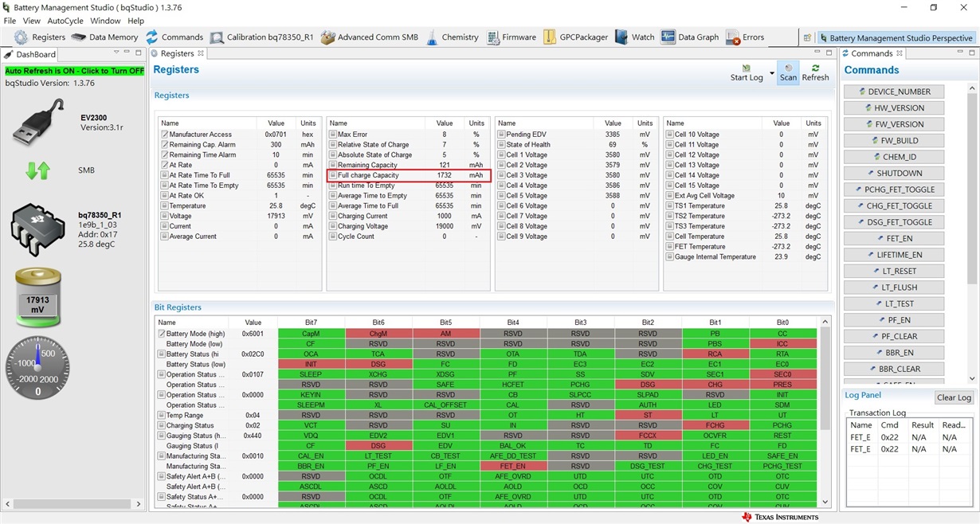Click the Refresh registers icon
980x524 pixels.
click(x=815, y=72)
